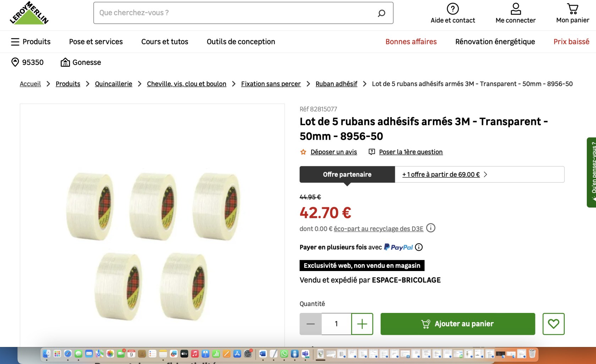Decrease quantity with minus button
The width and height of the screenshot is (596, 364).
[x=311, y=324]
